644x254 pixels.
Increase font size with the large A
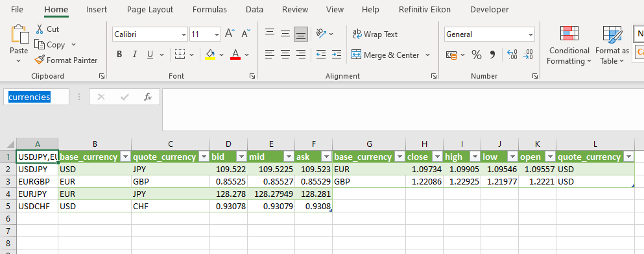pos(230,34)
